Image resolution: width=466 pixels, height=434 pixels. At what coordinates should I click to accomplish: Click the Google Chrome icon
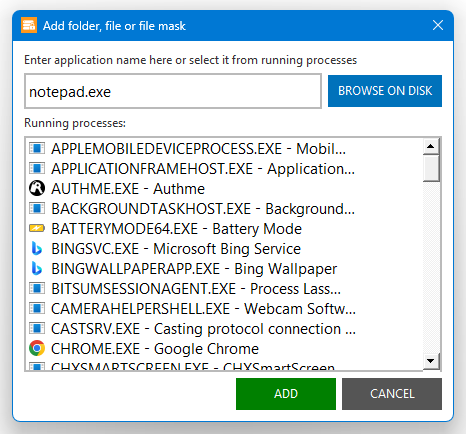click(x=37, y=348)
